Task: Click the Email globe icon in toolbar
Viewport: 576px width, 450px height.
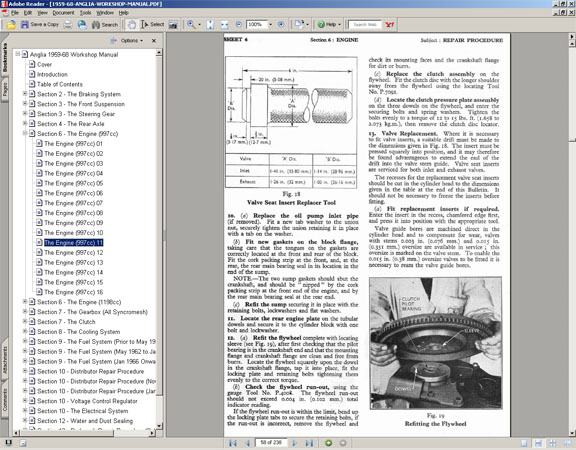Action: click(x=82, y=25)
